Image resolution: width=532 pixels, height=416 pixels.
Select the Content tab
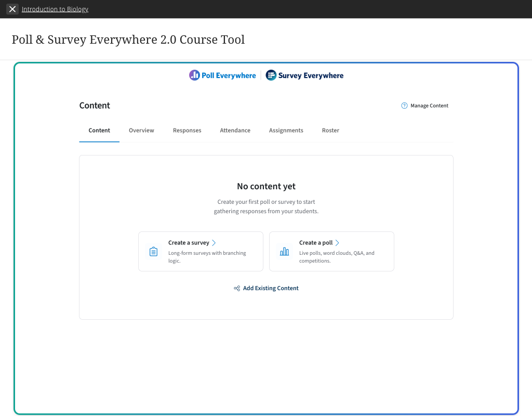99,131
